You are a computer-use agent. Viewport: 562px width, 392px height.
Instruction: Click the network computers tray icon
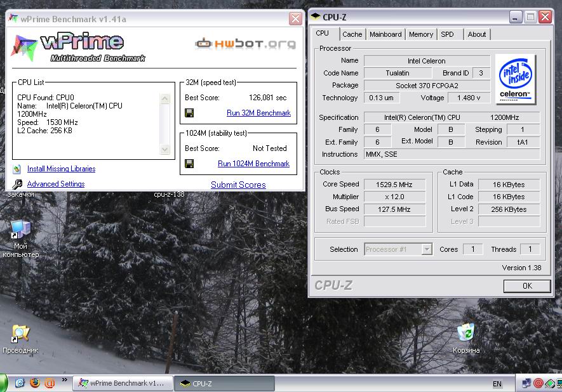526,383
